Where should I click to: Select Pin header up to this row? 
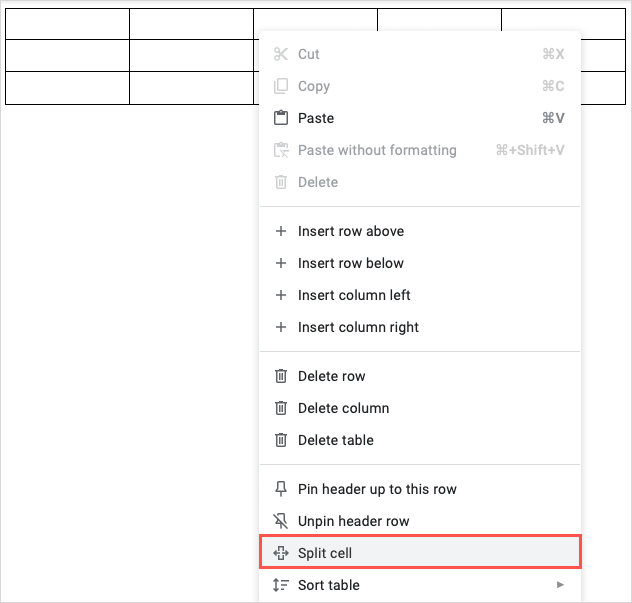tap(377, 489)
